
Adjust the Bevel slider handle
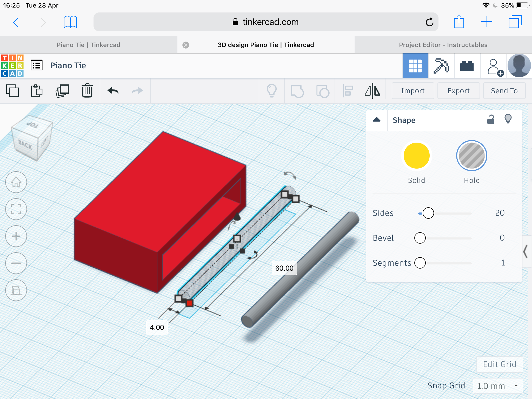pyautogui.click(x=420, y=238)
